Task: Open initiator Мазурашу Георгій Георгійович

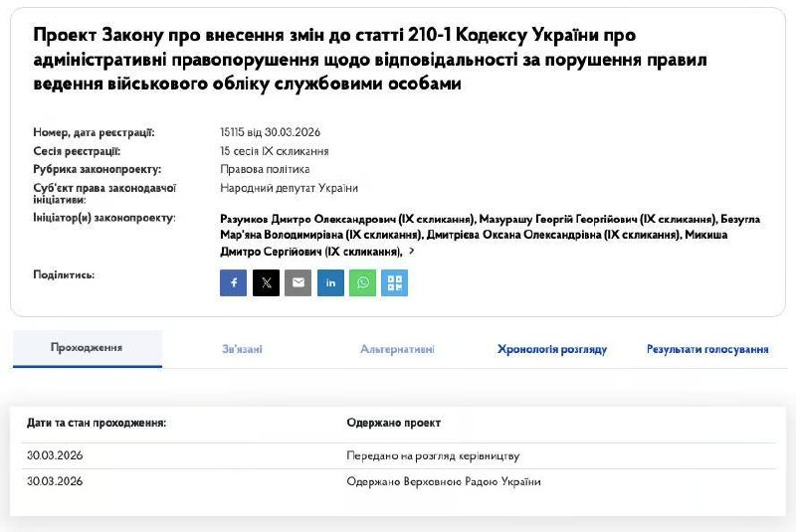Action: point(598,219)
